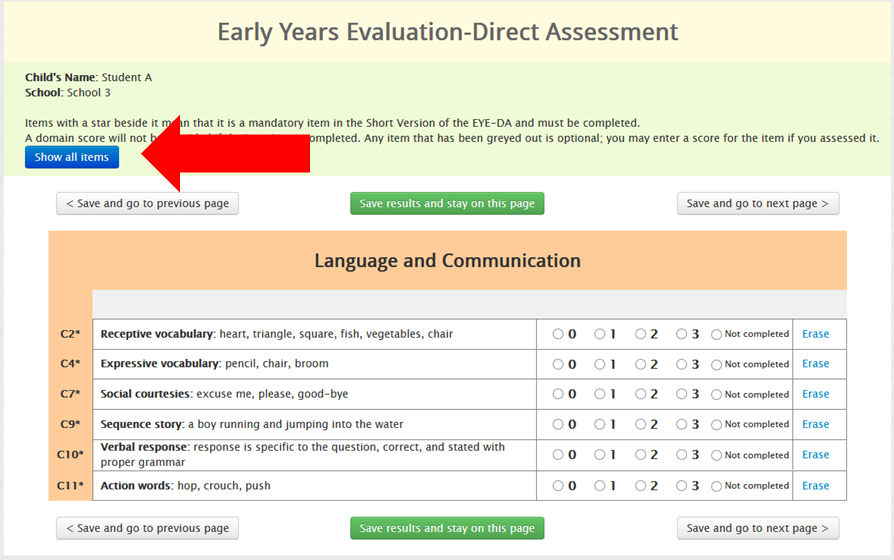Click top Save and go to next page
The height and width of the screenshot is (560, 894).
758,204
